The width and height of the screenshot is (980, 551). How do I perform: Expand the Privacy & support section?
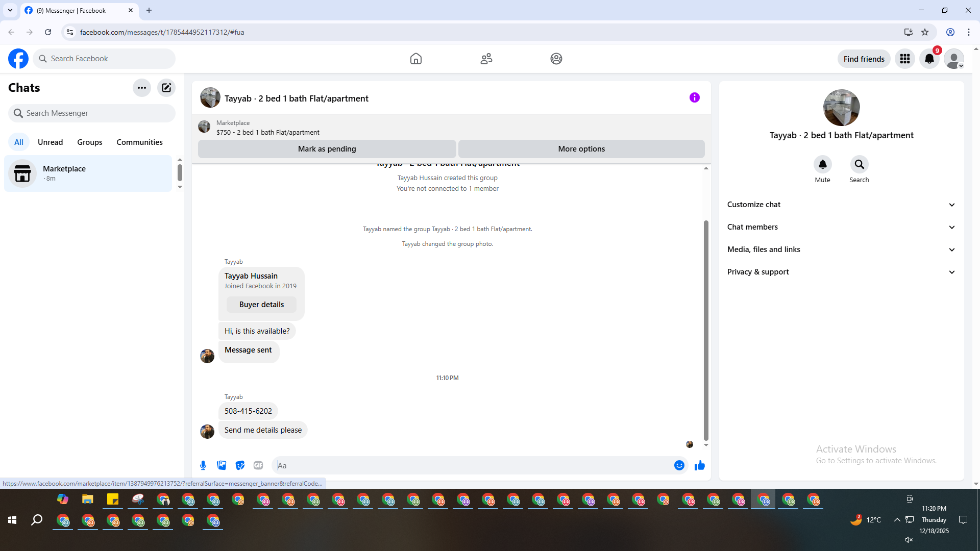click(x=841, y=272)
